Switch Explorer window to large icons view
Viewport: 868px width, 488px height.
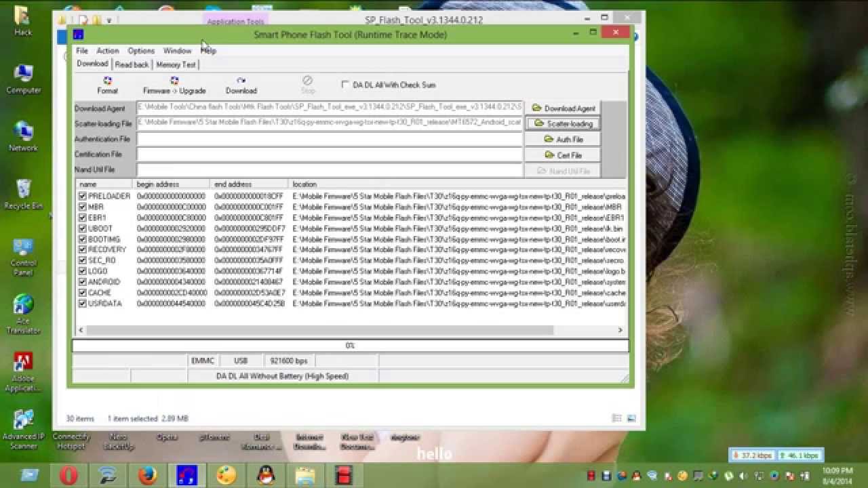coord(631,419)
